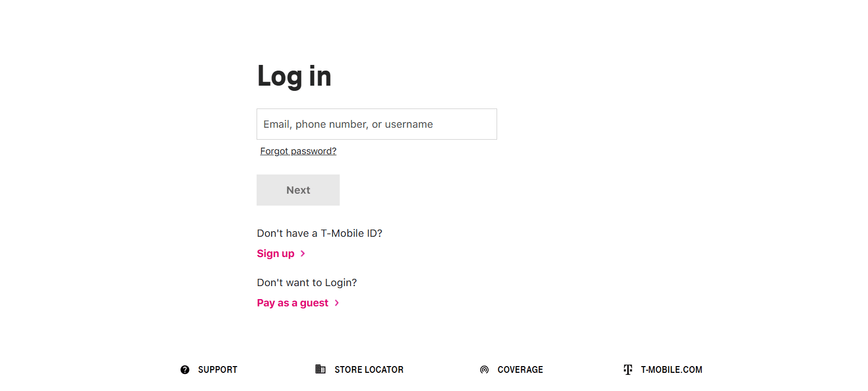Click the email or phone number field
This screenshot has width=868, height=391.
click(377, 124)
